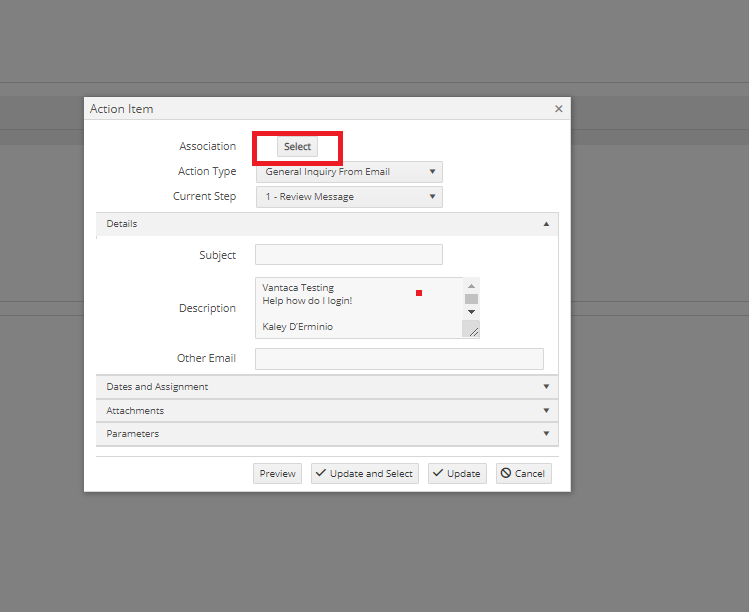Viewport: 749px width, 612px height.
Task: Click the Description scroll down arrow
Action: (x=471, y=312)
